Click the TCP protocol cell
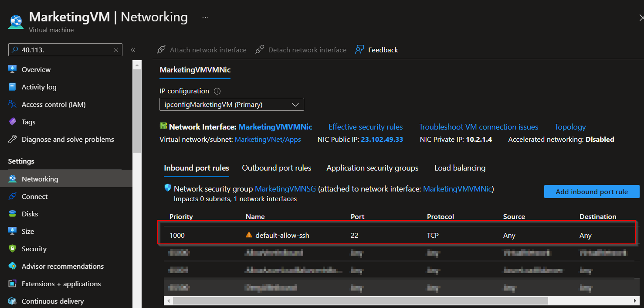 pos(433,235)
